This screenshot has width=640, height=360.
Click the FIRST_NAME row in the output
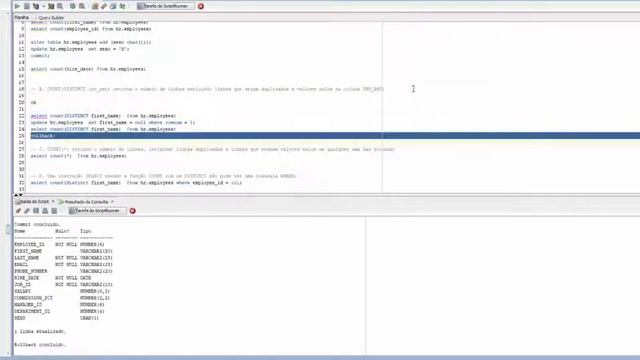63,251
